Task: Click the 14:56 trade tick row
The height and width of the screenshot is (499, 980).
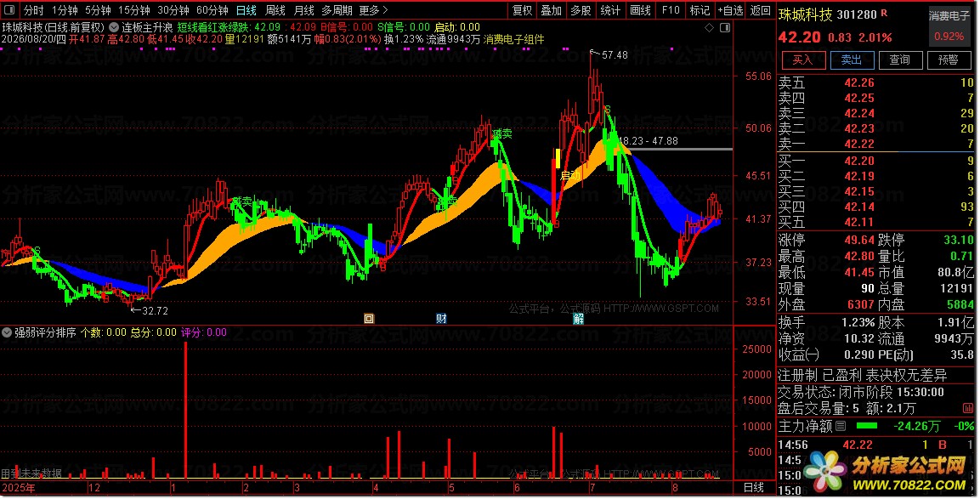Action: pos(875,445)
